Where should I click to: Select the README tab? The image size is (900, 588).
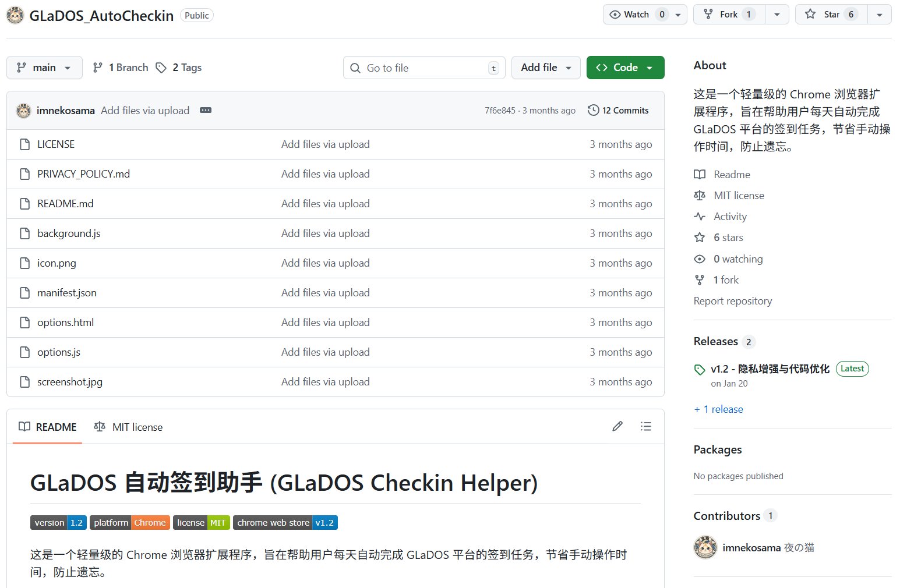[48, 427]
